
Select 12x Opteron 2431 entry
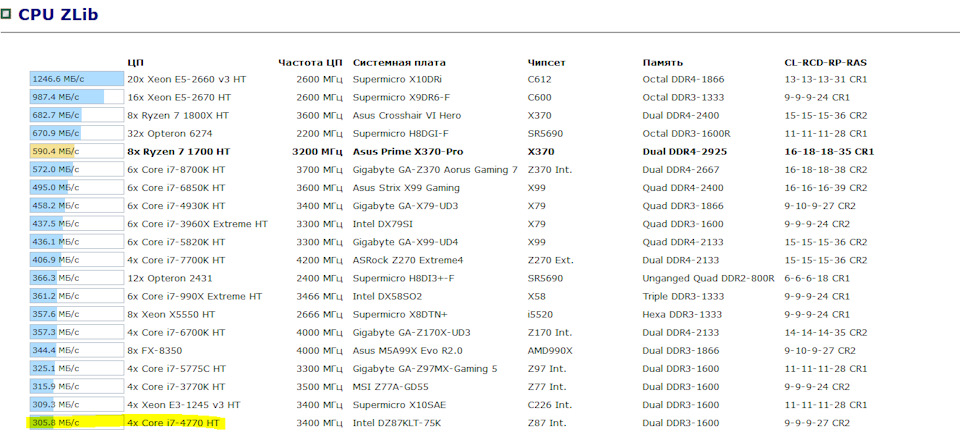coord(170,278)
